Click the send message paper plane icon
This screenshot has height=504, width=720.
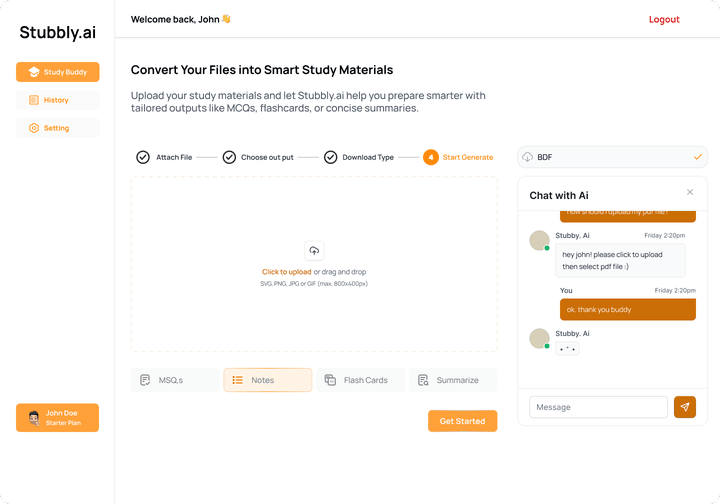[684, 407]
